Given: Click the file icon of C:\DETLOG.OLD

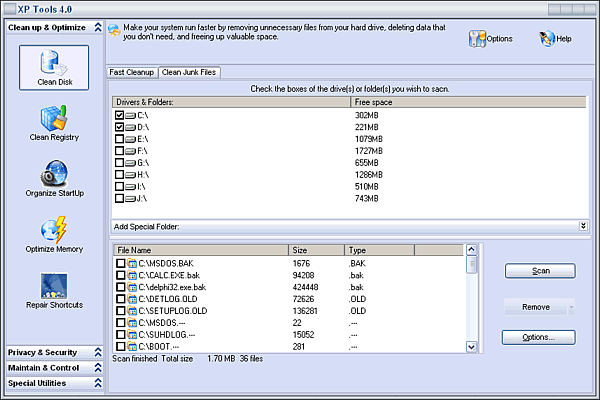Looking at the screenshot, I should pyautogui.click(x=132, y=299).
